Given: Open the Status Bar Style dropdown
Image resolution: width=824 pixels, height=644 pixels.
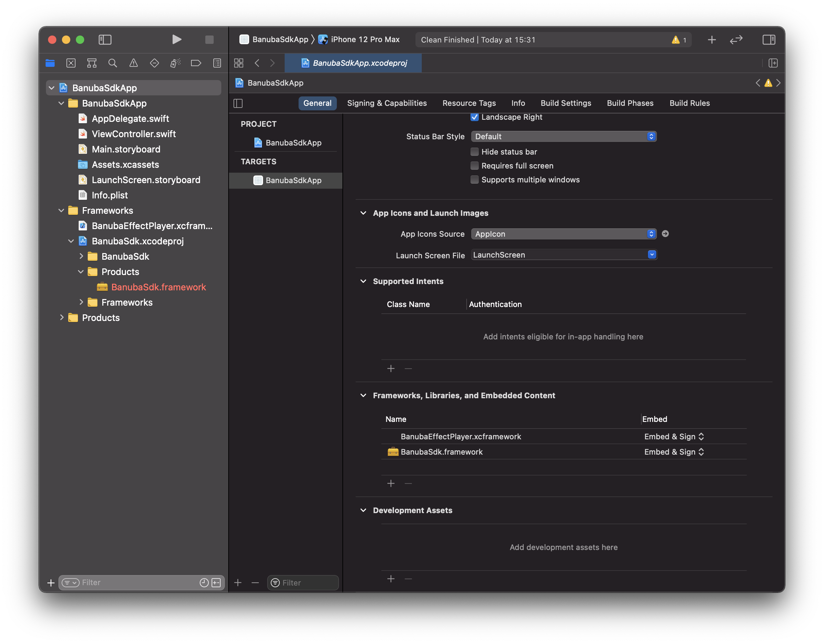Looking at the screenshot, I should [564, 136].
